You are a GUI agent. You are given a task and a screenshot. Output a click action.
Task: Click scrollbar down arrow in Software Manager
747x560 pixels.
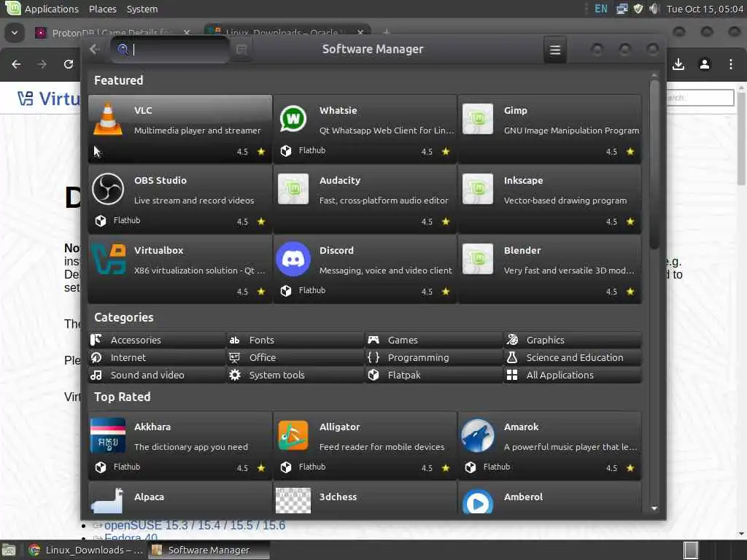tap(654, 508)
